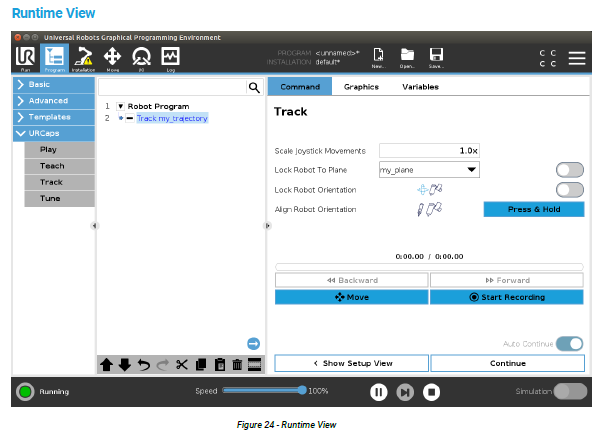Open the Installation tab icon
The image size is (597, 431).
coord(83,58)
